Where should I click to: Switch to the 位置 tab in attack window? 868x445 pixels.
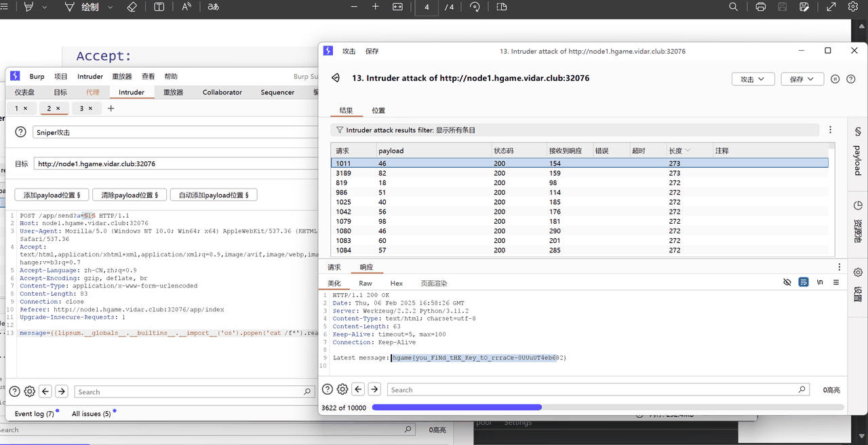pyautogui.click(x=378, y=111)
